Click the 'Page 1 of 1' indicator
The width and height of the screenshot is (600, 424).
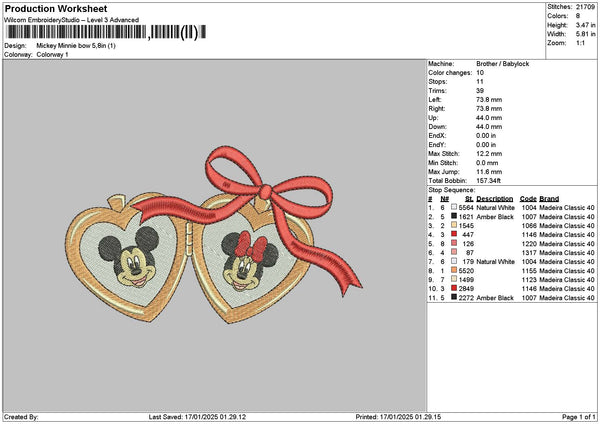click(x=579, y=417)
